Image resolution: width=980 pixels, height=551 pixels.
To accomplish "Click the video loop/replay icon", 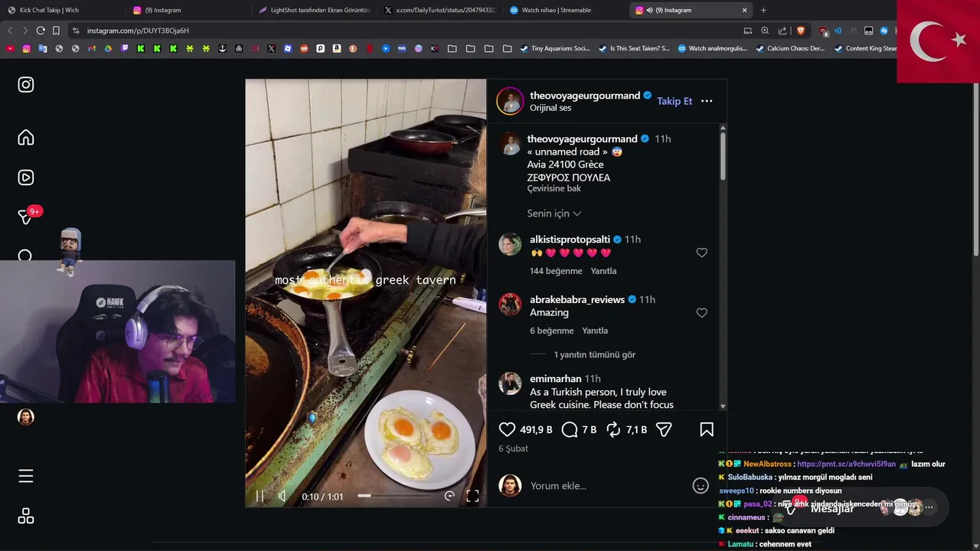I will (x=449, y=497).
